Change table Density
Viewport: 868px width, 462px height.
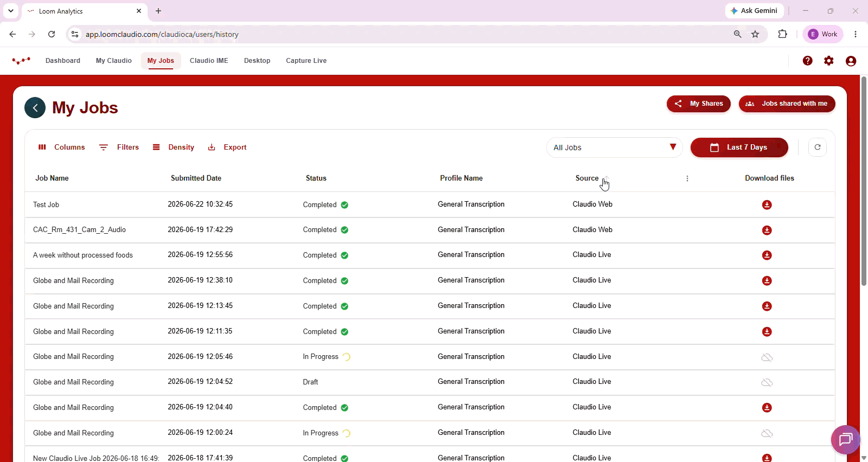tap(173, 147)
